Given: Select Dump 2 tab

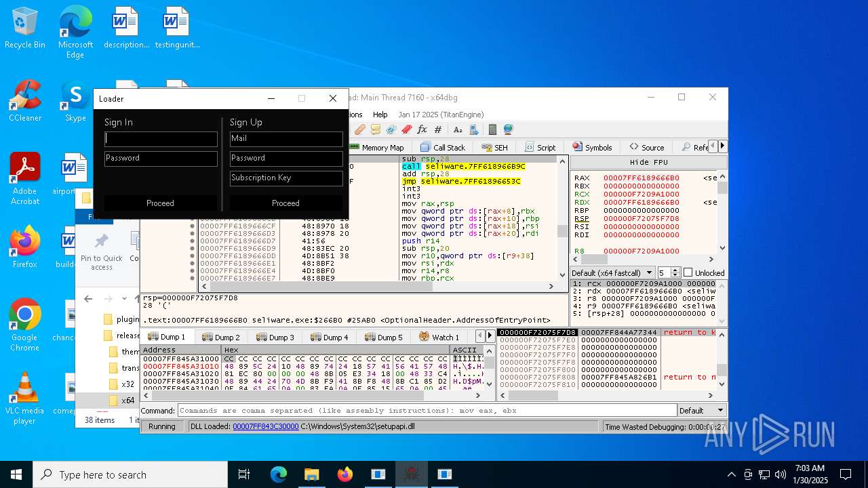Looking at the screenshot, I should point(221,337).
